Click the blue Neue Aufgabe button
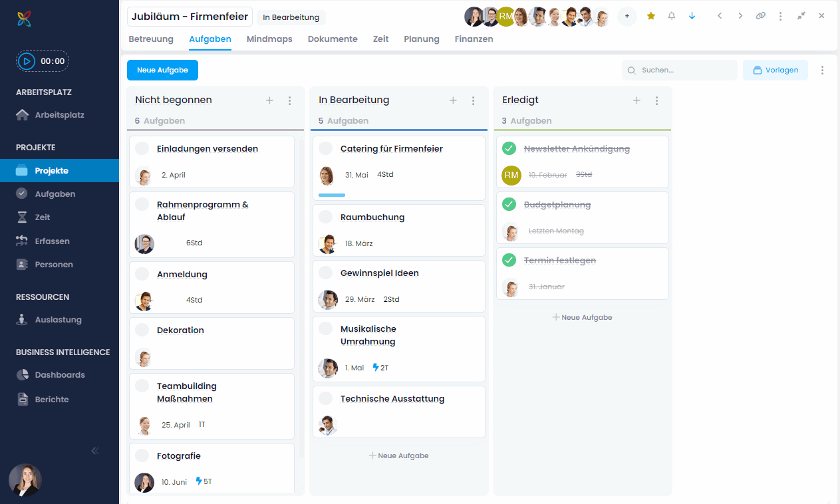840x504 pixels. (x=162, y=70)
